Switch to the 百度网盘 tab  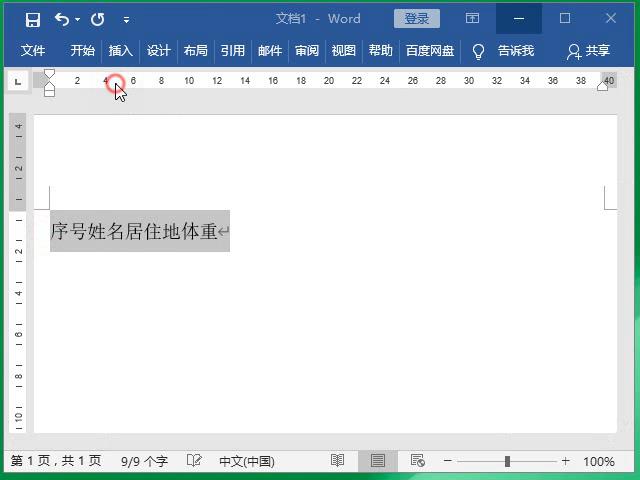430,51
